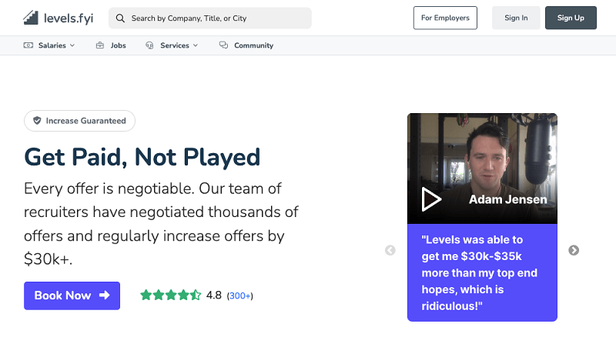616x364 pixels.
Task: Click the Services headset icon
Action: (149, 45)
